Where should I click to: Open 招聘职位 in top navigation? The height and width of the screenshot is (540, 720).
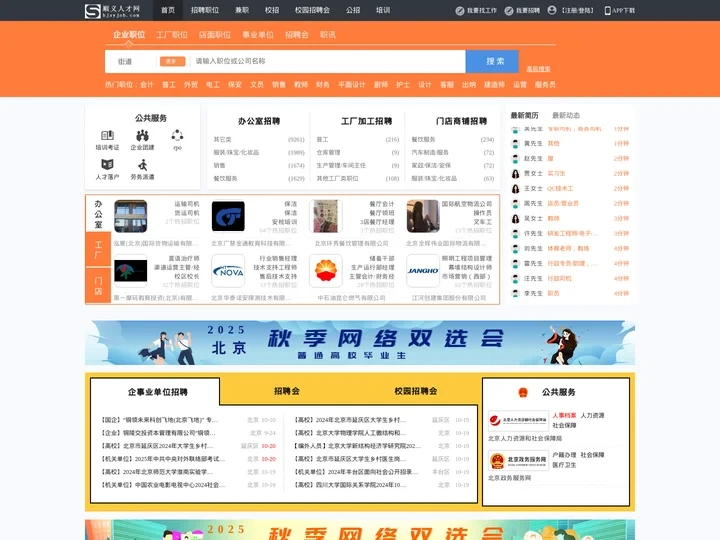(x=205, y=10)
